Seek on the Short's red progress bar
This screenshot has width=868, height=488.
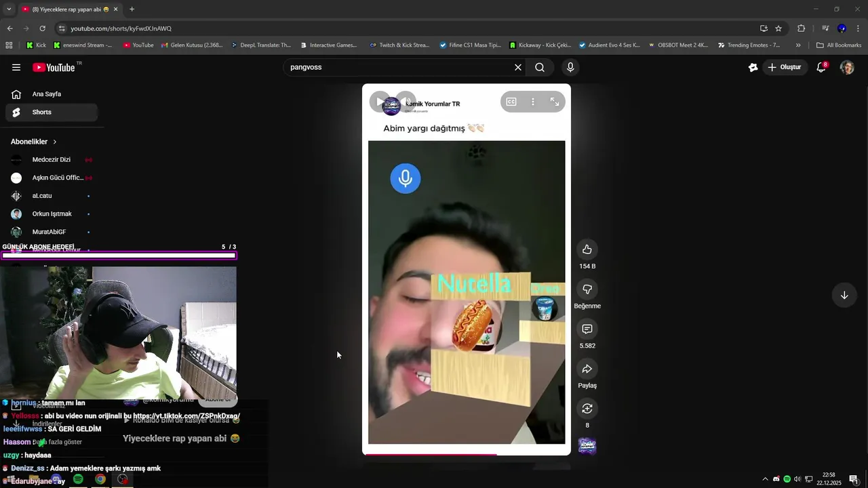coord(467,454)
